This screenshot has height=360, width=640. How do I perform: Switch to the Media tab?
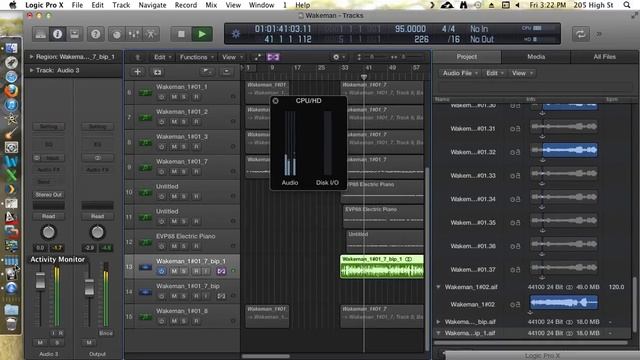(x=536, y=57)
